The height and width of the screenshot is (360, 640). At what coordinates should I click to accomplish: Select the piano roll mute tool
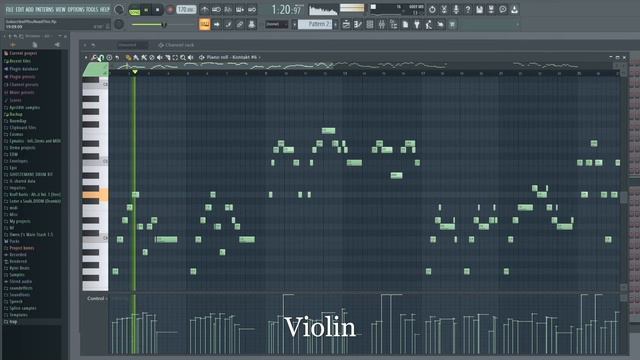click(160, 58)
